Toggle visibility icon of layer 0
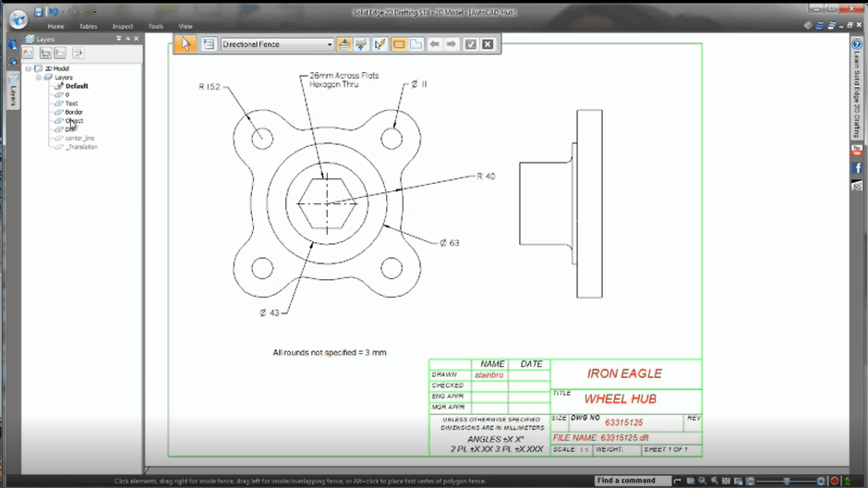 click(x=58, y=94)
